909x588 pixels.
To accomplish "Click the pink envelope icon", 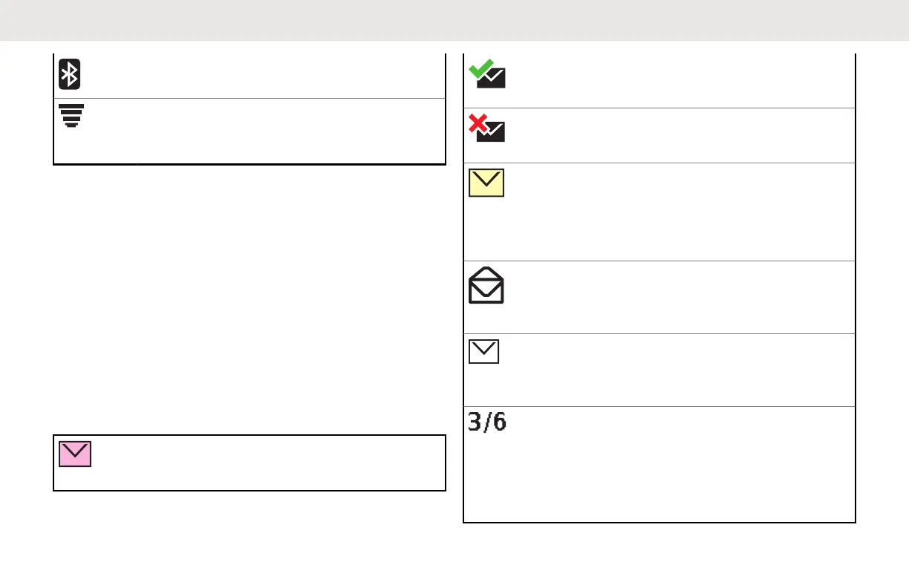I will [75, 453].
